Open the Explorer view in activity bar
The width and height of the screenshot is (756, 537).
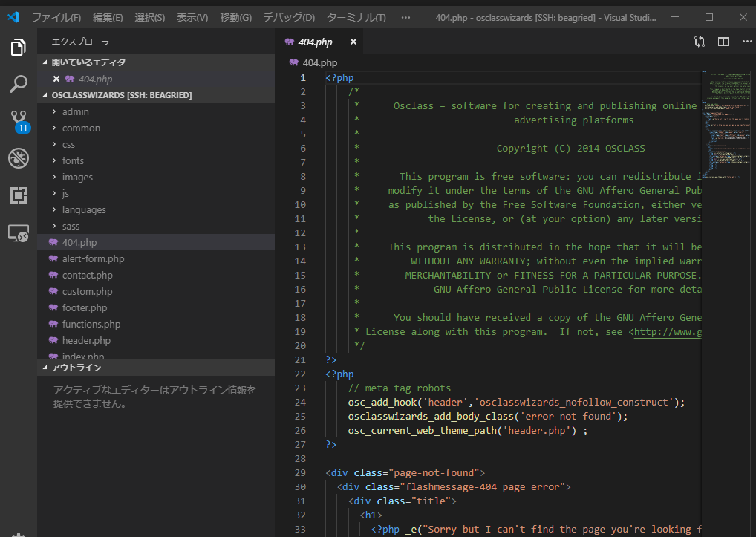[19, 48]
